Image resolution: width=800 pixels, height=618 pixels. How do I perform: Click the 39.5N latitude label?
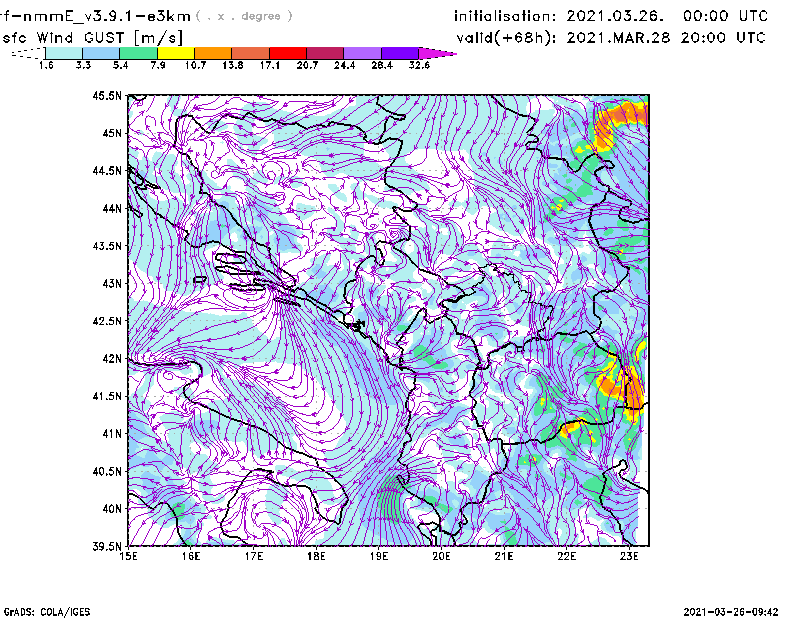(x=107, y=547)
